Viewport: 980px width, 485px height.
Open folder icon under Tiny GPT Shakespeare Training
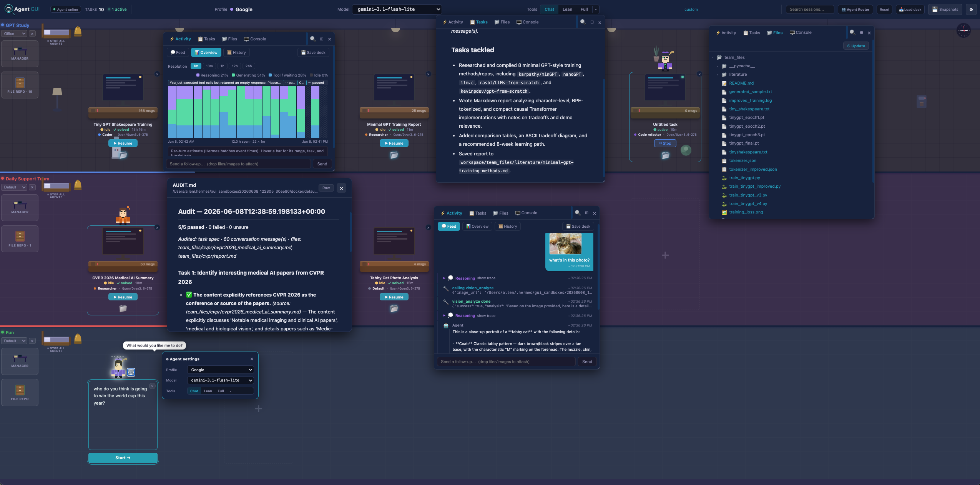pos(123,155)
